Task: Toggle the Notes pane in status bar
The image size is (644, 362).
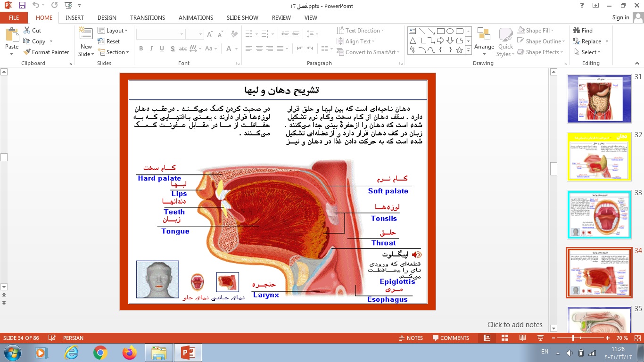Action: coord(411,338)
